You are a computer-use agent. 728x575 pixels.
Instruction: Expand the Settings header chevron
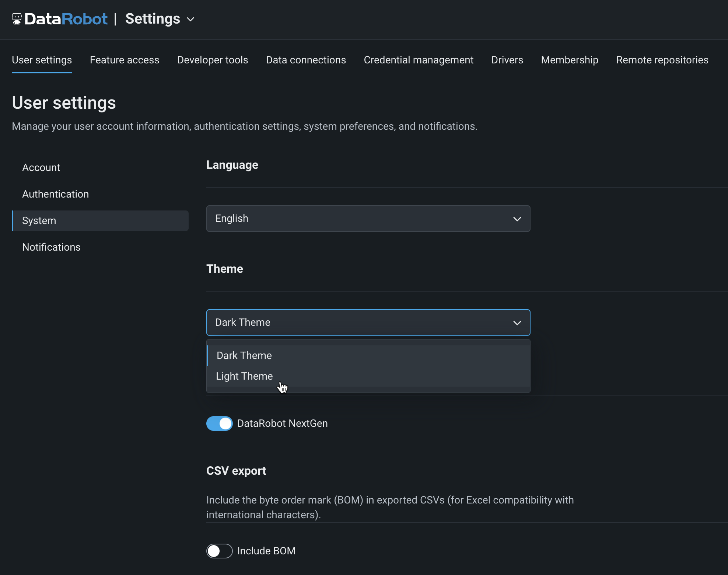(190, 19)
